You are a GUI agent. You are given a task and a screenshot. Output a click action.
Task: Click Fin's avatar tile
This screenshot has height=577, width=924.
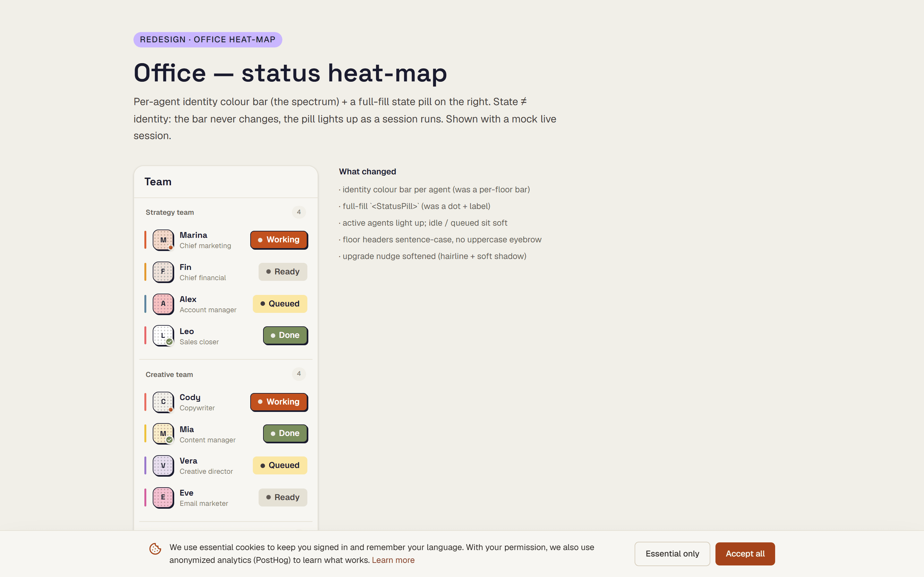click(163, 272)
